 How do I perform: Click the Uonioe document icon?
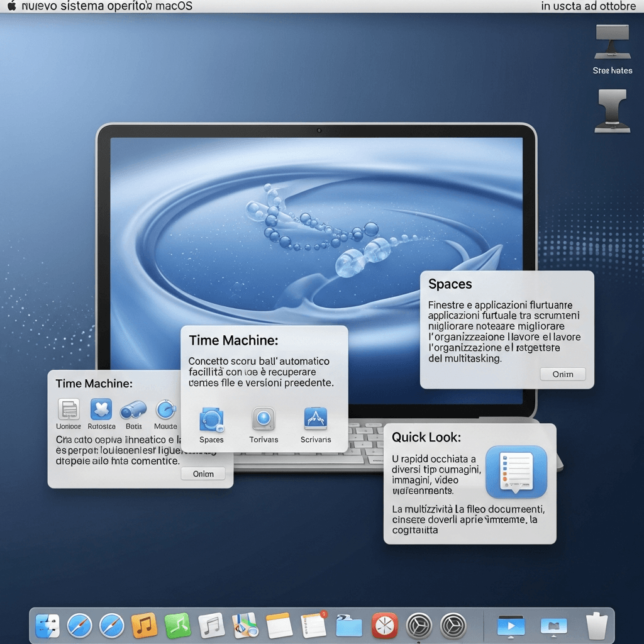pyautogui.click(x=69, y=409)
